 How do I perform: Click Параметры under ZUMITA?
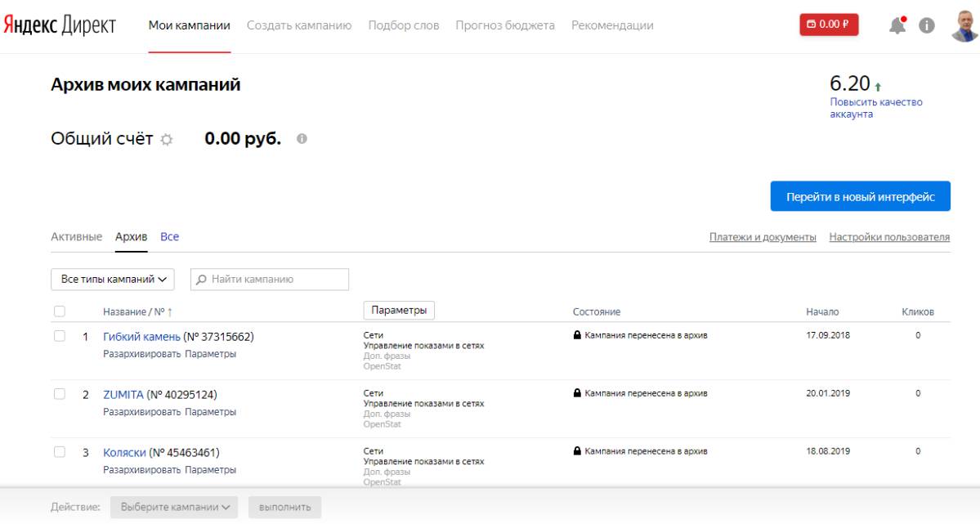(x=211, y=412)
